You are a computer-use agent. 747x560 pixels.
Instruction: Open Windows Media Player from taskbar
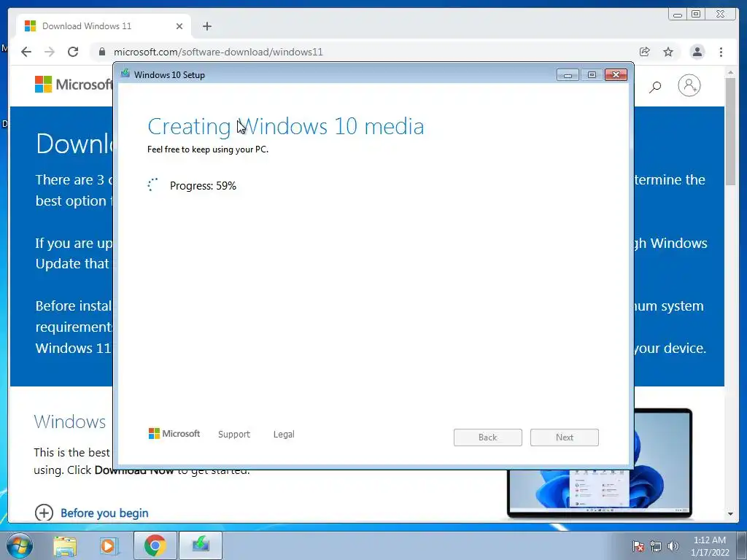(x=109, y=545)
